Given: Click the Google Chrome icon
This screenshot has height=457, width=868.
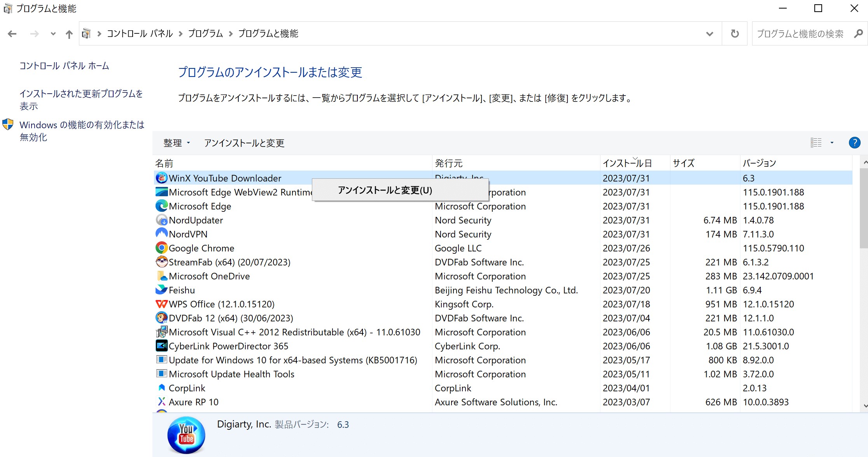Looking at the screenshot, I should click(x=161, y=248).
